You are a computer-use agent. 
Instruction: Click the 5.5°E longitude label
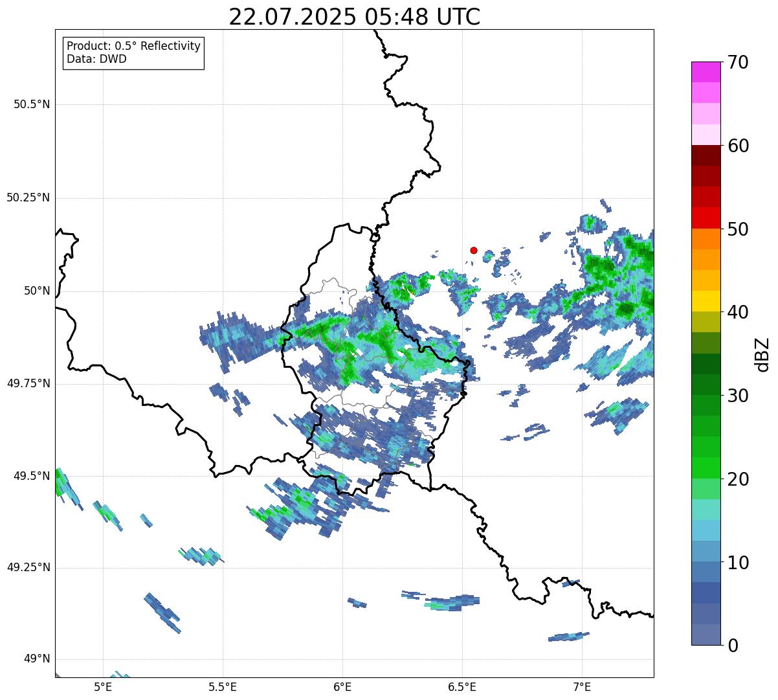pos(223,686)
